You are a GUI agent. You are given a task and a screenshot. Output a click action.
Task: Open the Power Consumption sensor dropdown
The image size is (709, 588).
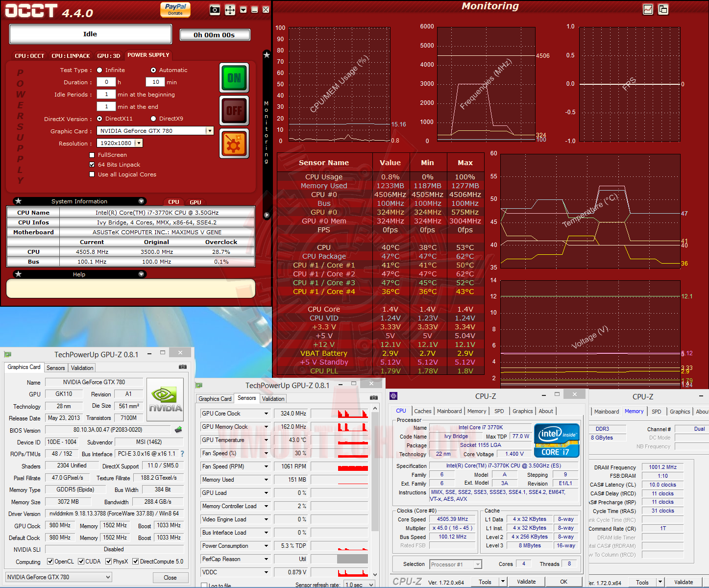click(267, 546)
